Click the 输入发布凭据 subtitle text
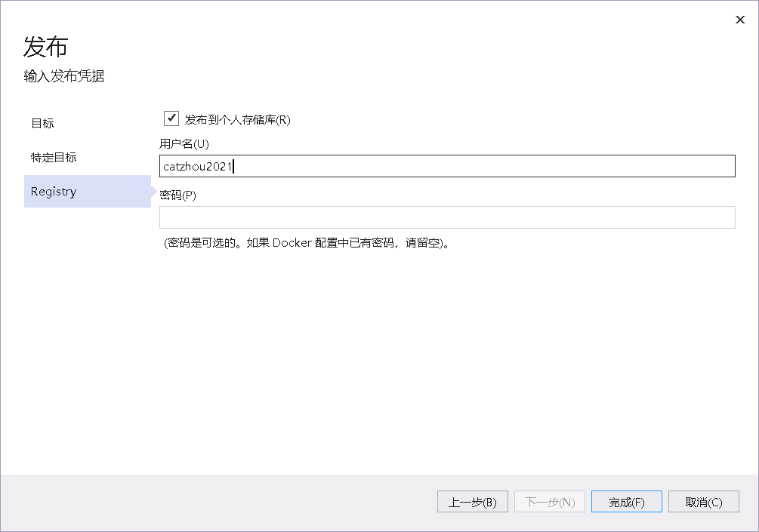 64,76
